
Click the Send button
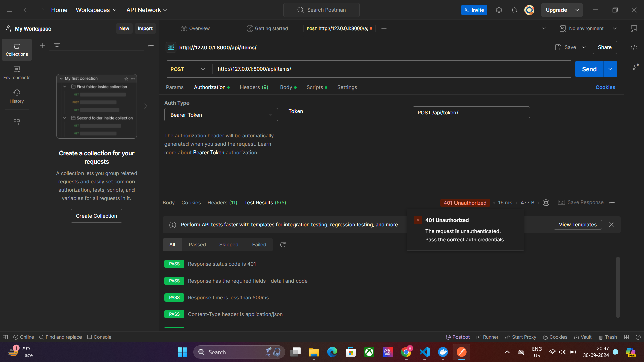click(589, 69)
